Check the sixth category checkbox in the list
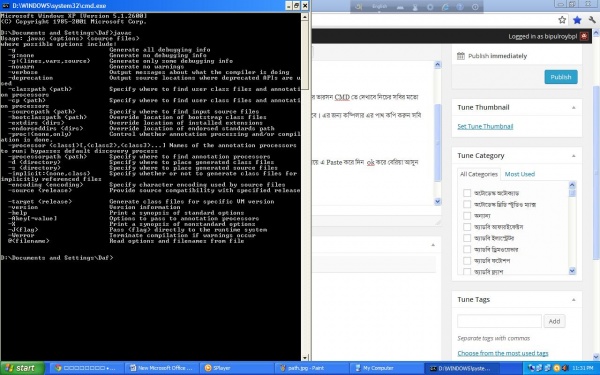600x375 pixels. (467, 249)
